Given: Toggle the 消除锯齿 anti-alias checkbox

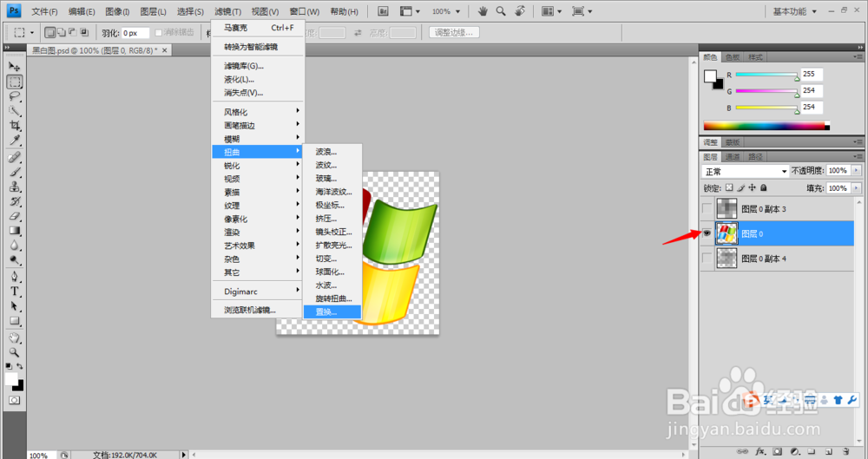Looking at the screenshot, I should click(158, 33).
